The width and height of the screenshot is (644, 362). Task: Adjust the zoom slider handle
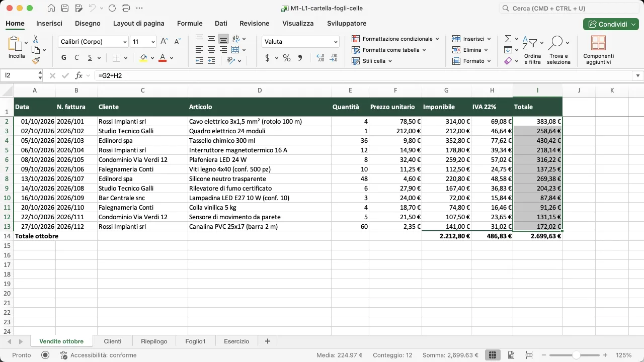click(576, 355)
